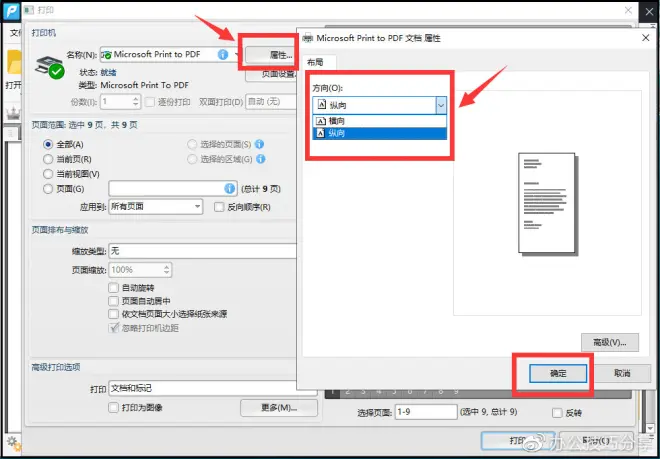Select the 当前视图(V) radio button
Image resolution: width=660 pixels, height=459 pixels.
tap(48, 174)
